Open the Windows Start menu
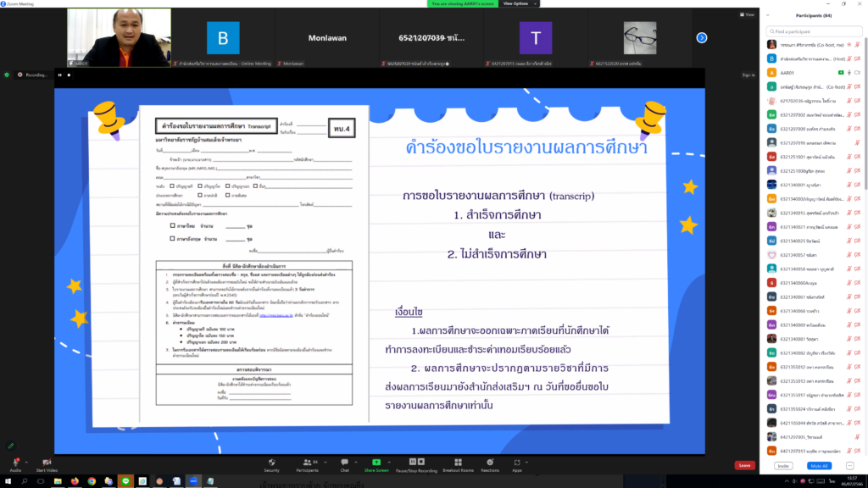The height and width of the screenshot is (488, 868). coord(7,481)
